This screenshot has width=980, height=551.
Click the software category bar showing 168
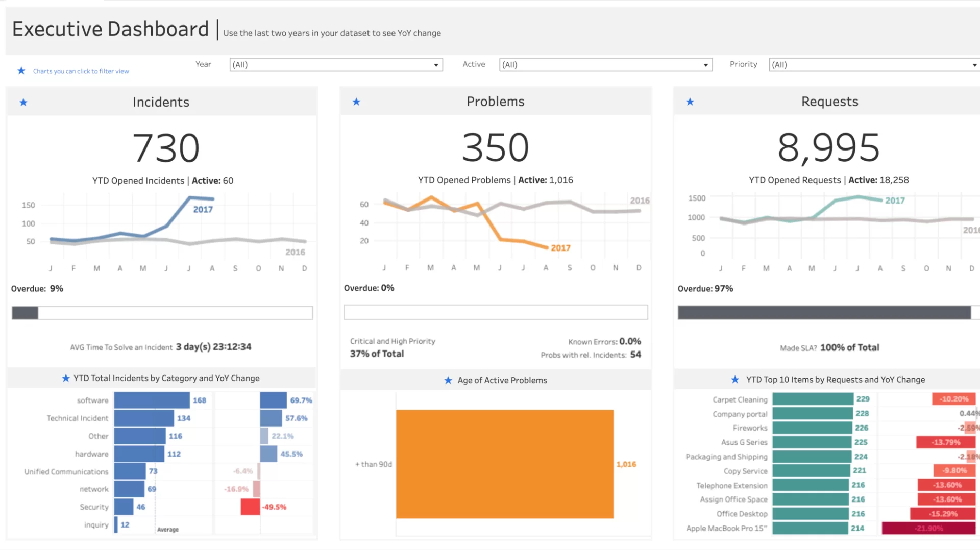coord(152,400)
